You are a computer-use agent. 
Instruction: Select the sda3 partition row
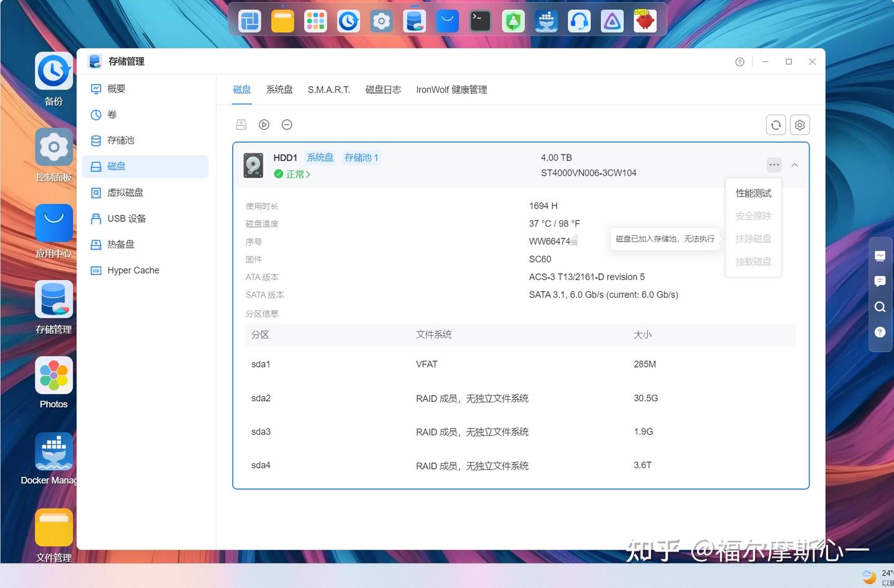521,432
